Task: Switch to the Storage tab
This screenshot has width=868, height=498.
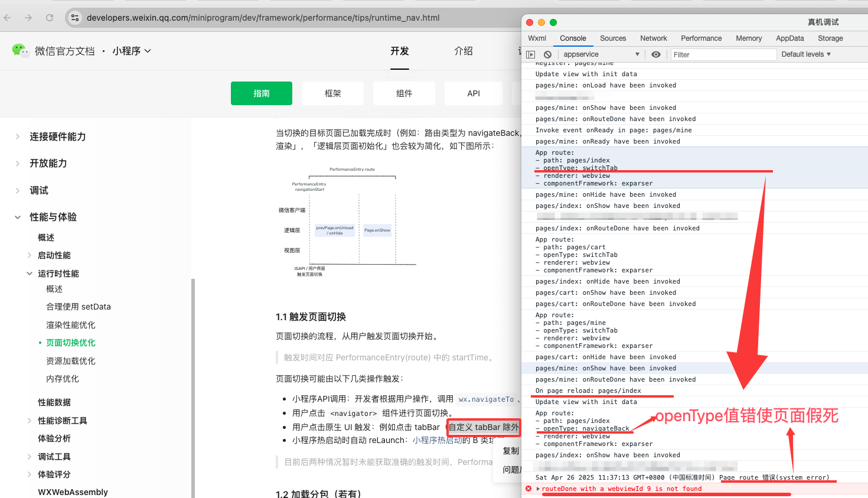Action: (x=830, y=38)
